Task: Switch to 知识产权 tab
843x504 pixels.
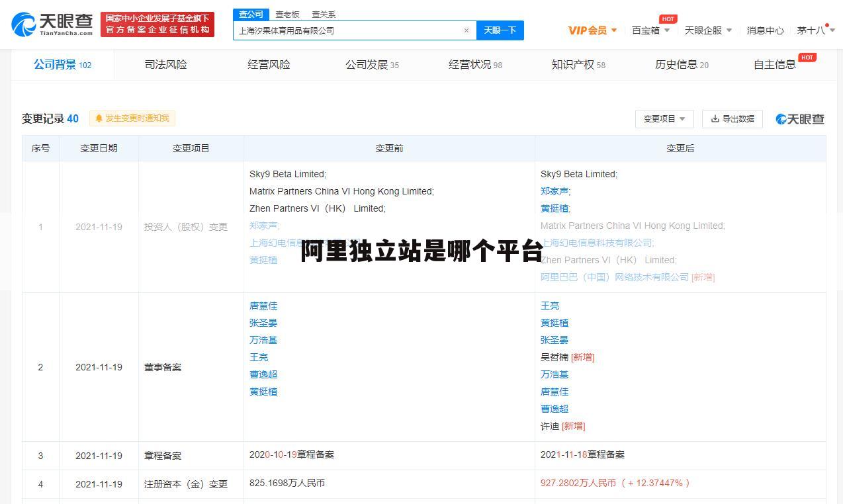Action: [x=578, y=65]
